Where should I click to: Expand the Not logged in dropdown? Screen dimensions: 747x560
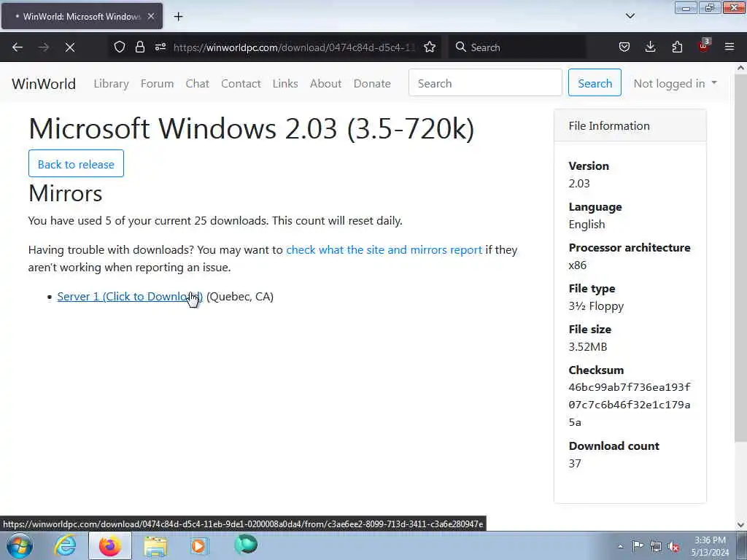(675, 84)
